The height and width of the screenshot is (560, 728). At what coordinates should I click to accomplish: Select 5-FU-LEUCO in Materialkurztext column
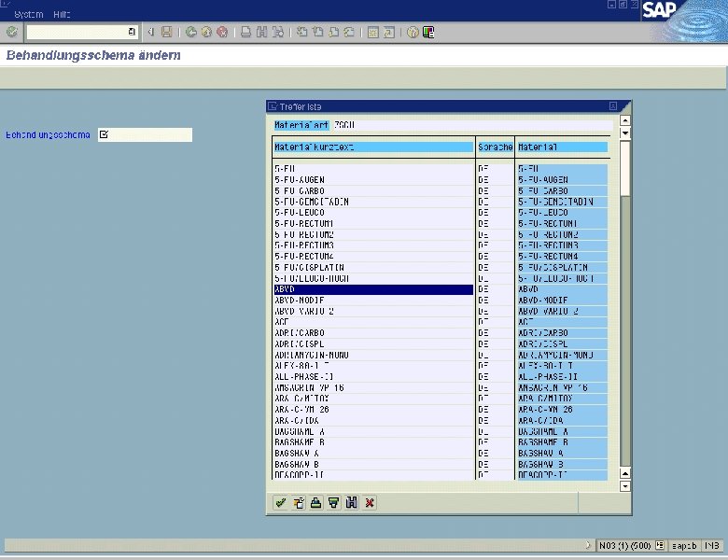click(373, 213)
